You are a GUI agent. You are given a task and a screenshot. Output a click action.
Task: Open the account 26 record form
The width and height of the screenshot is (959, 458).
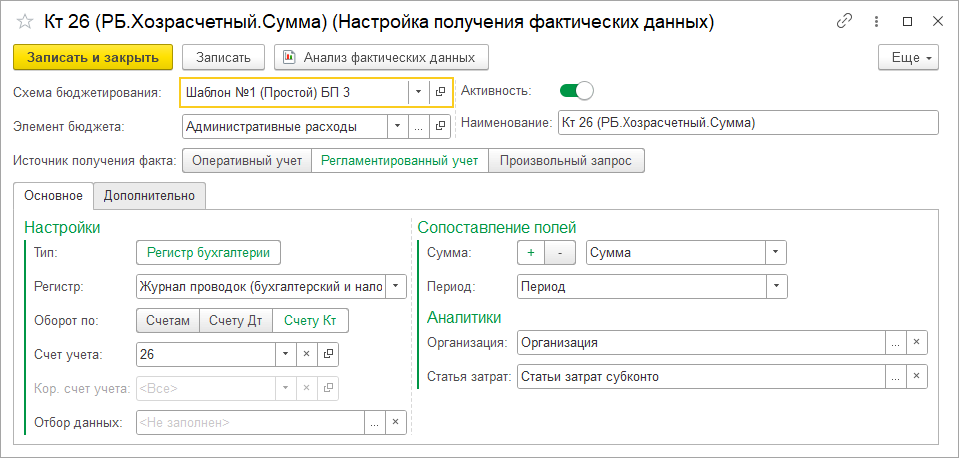tap(328, 354)
